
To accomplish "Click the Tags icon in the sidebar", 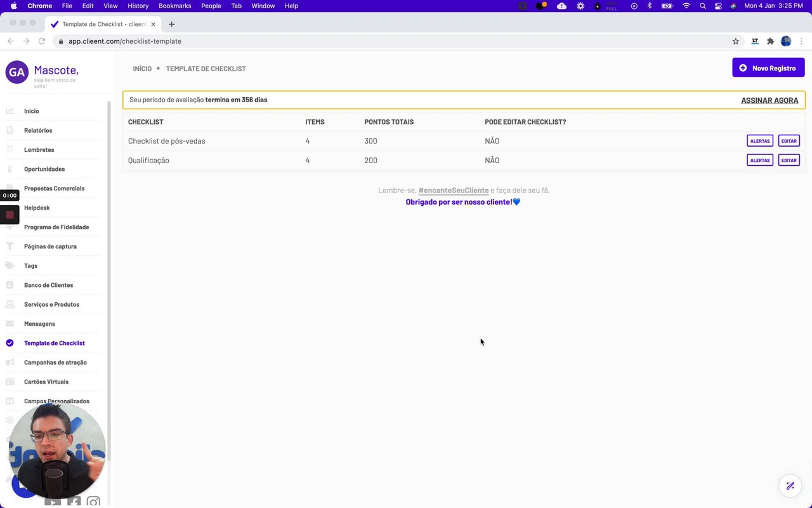I will pos(10,265).
